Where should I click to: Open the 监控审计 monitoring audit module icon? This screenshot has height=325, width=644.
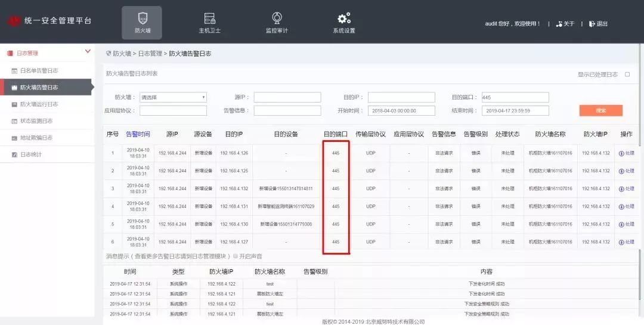click(x=277, y=18)
